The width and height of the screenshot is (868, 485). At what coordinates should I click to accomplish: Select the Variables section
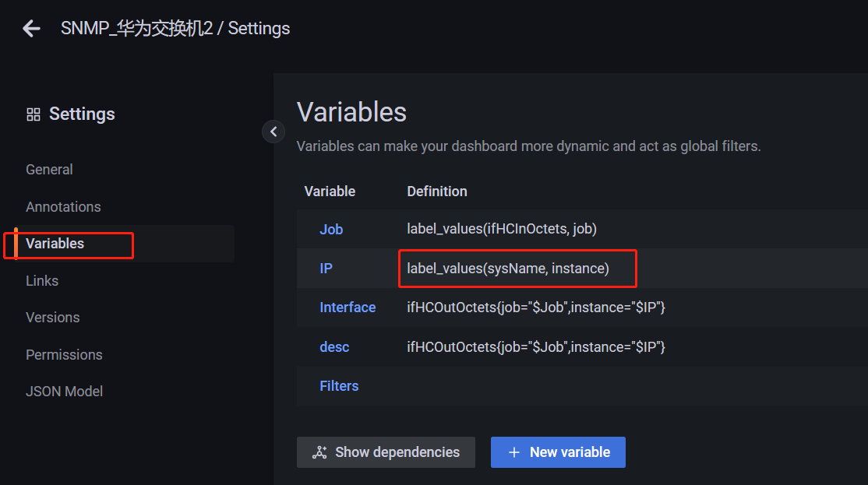tap(55, 244)
